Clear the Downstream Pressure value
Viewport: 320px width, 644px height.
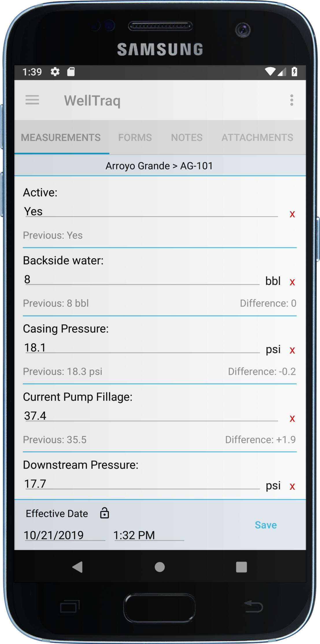[x=292, y=487]
